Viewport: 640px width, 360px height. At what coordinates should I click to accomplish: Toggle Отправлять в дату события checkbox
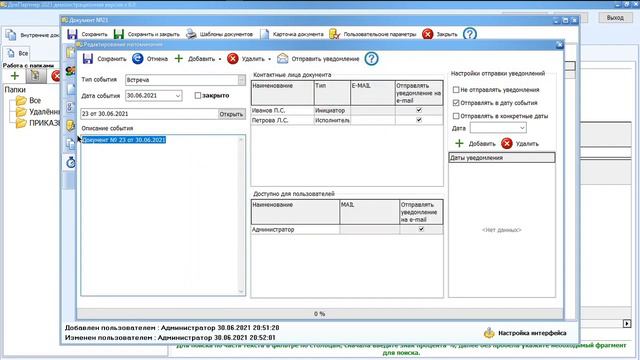click(x=456, y=103)
